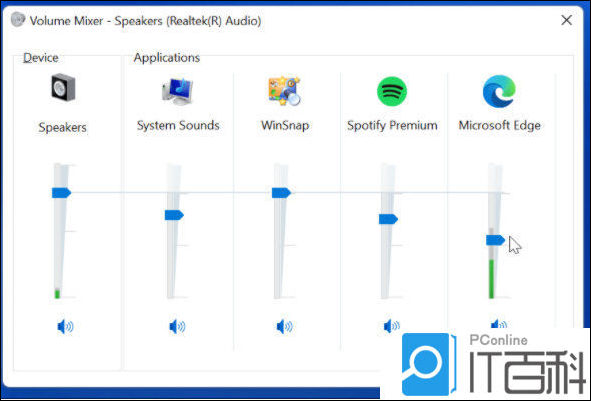This screenshot has height=401, width=591.
Task: Mute Spotify Premium audio
Action: click(392, 326)
